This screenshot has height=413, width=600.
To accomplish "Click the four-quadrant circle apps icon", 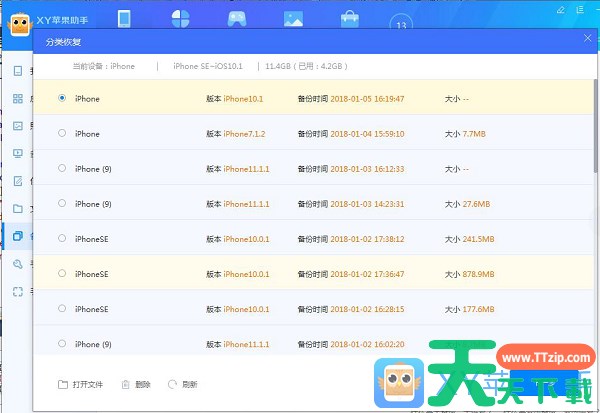I will coord(181,19).
